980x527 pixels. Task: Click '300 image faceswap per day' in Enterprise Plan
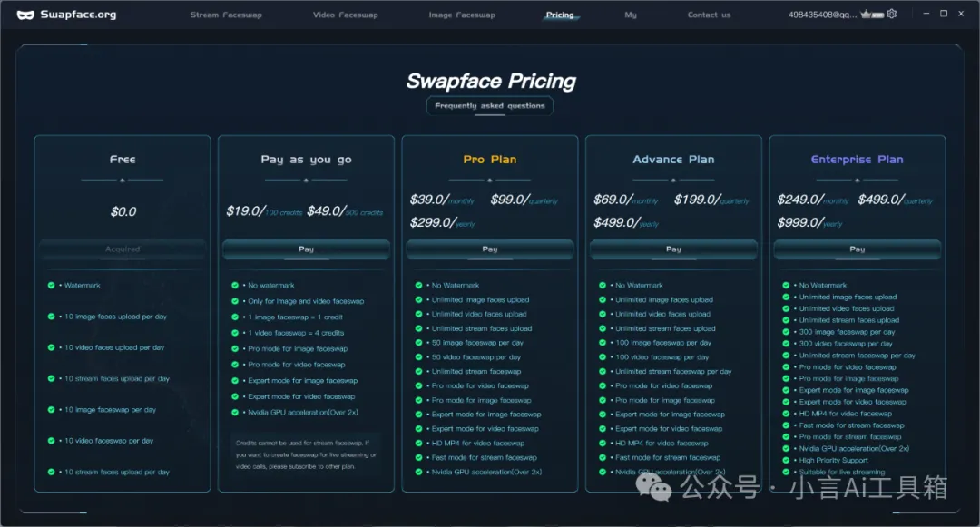[x=847, y=332]
